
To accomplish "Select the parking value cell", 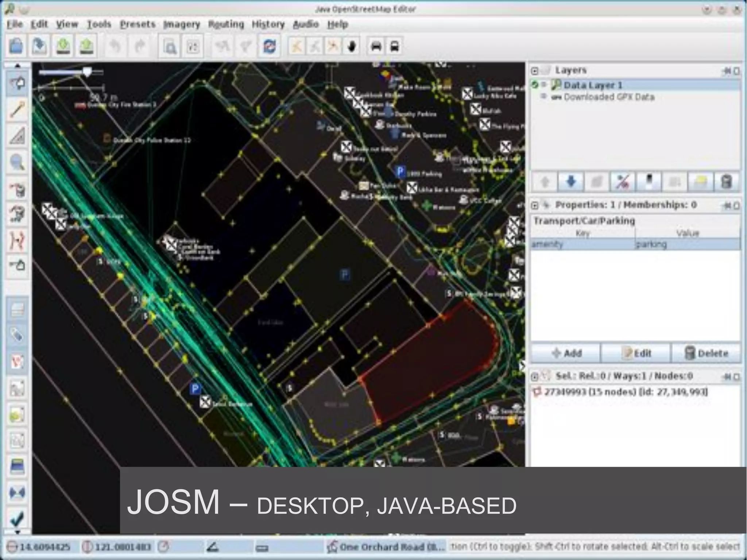I will click(688, 244).
